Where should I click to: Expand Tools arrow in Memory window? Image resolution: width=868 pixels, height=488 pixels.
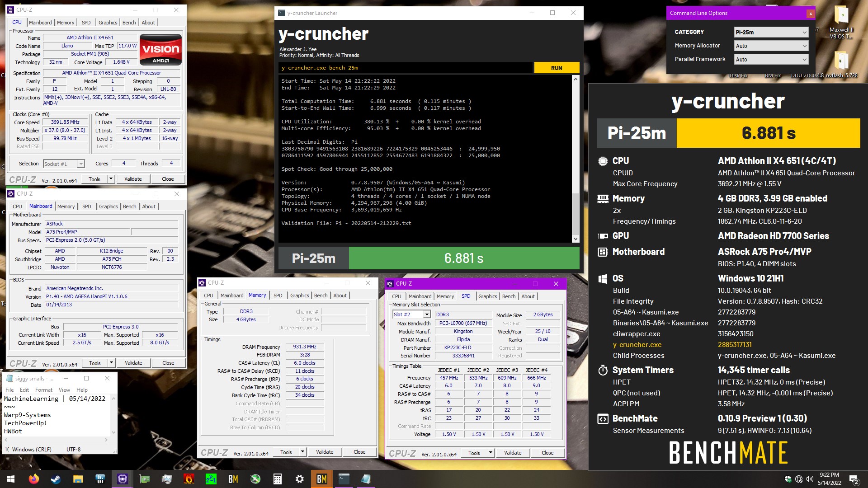tap(302, 452)
